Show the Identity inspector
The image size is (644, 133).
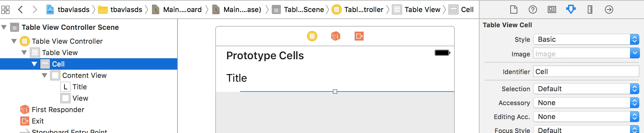click(552, 9)
